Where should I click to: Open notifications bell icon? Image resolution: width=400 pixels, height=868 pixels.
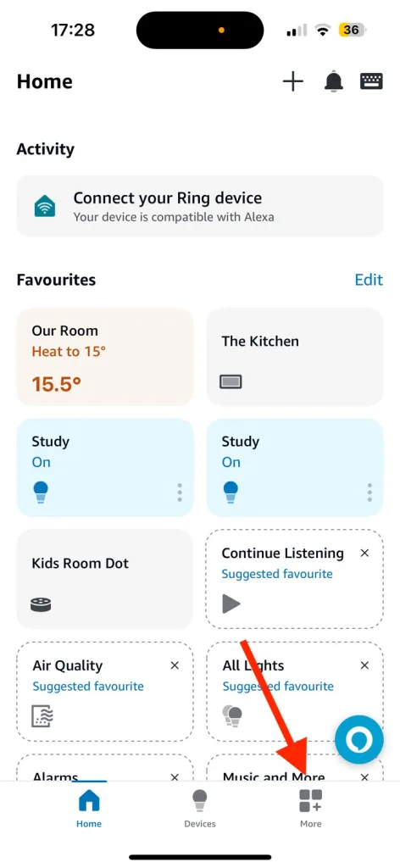tap(333, 82)
